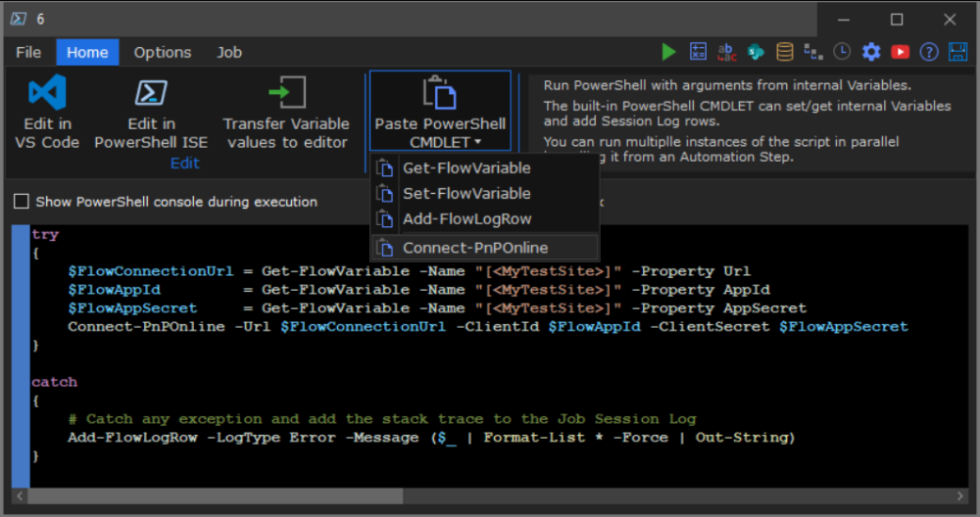Click the SharePoint icon in toolbar
The image size is (980, 517).
(756, 52)
